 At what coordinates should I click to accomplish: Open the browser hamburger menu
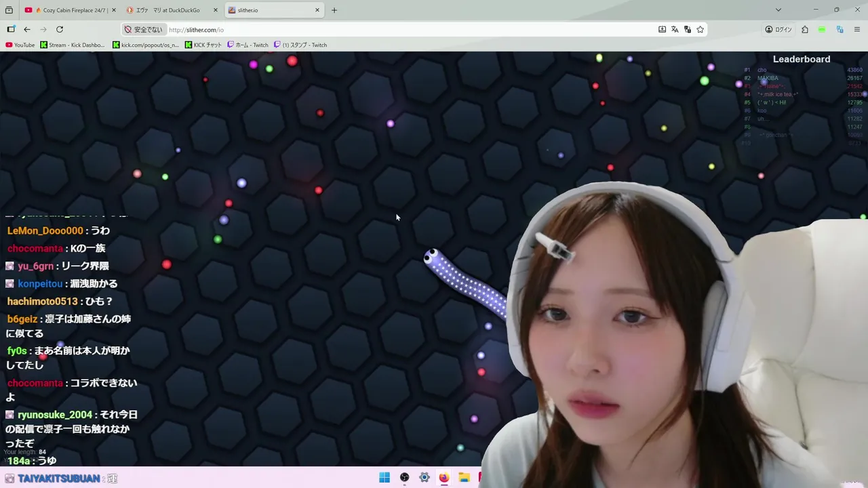coord(857,29)
